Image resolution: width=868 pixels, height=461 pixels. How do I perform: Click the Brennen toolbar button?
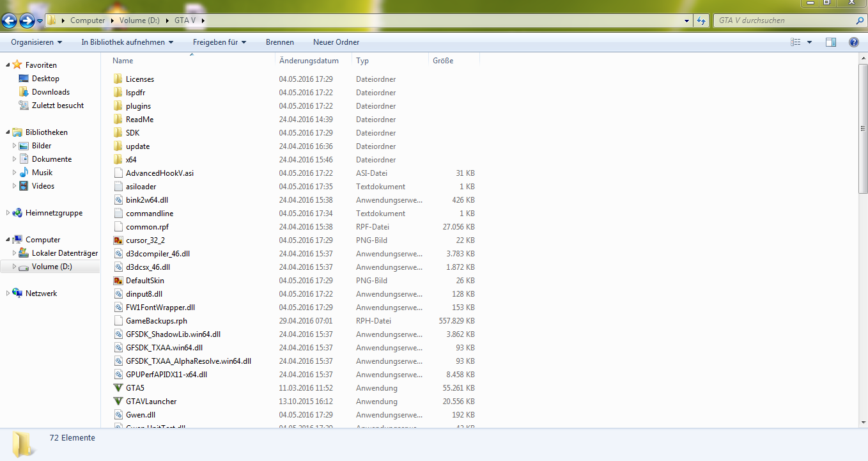point(280,42)
